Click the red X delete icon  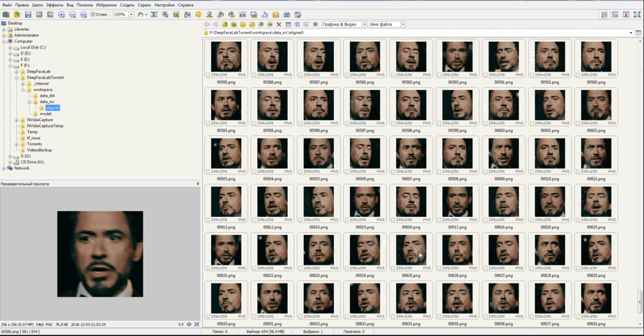[279, 25]
